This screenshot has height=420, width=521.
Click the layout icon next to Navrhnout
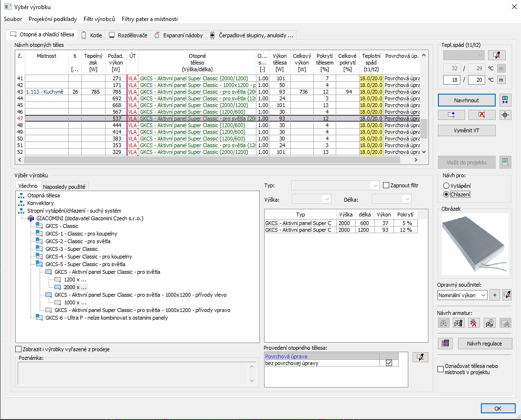click(505, 100)
